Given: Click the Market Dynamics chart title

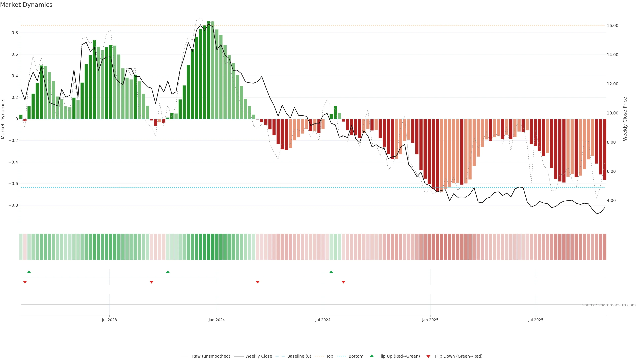Looking at the screenshot, I should click(x=26, y=5).
